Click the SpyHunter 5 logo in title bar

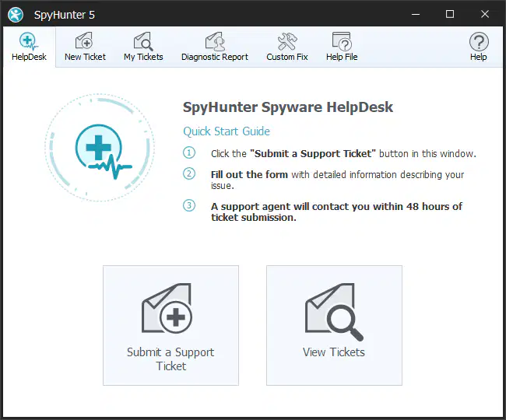(16, 15)
